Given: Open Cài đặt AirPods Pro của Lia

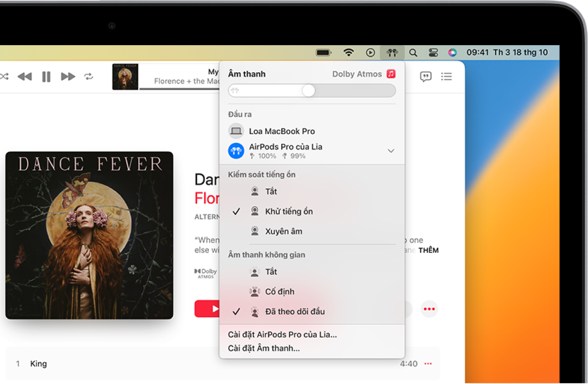Looking at the screenshot, I should click(282, 334).
